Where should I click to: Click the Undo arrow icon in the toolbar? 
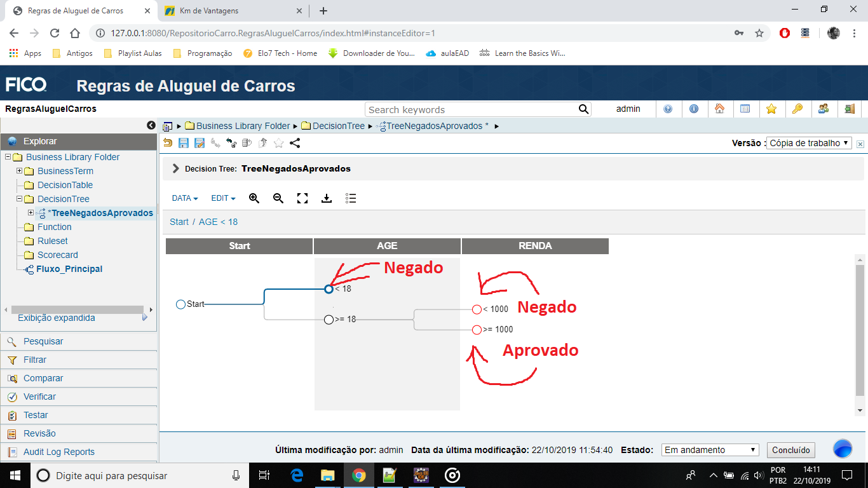point(168,143)
